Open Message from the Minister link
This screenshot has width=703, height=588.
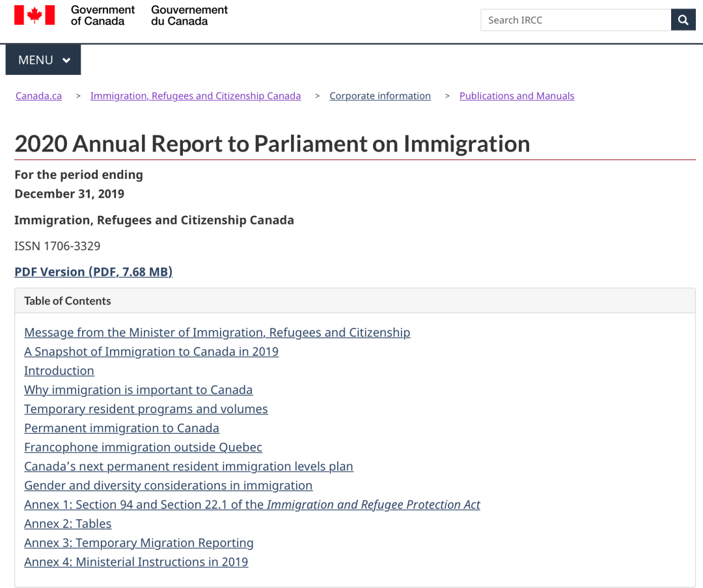[217, 332]
